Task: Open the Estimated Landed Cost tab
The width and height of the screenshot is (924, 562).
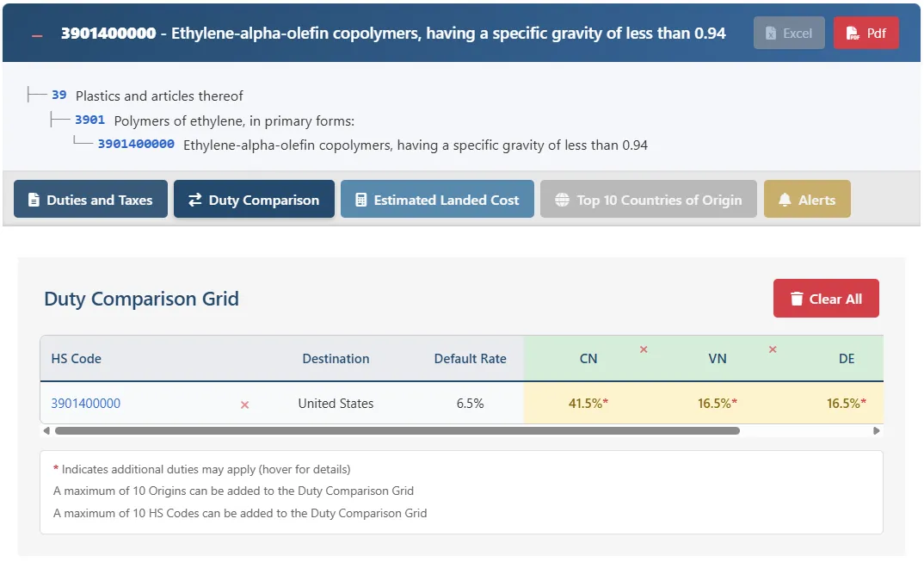Action: coord(437,199)
